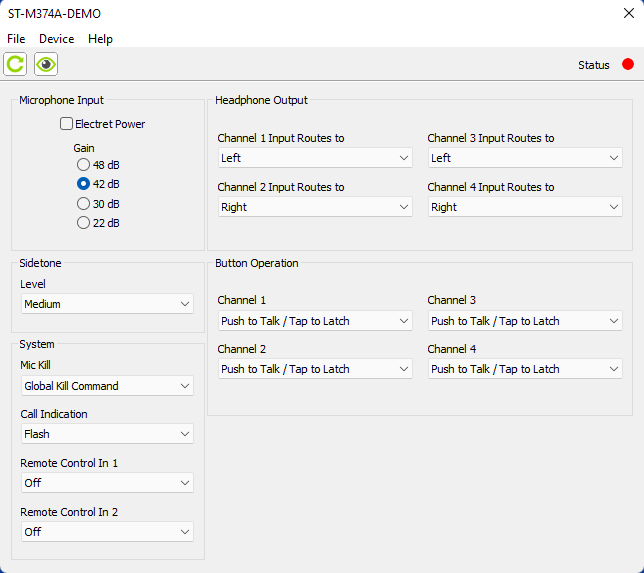Select the 30 dB gain radio button
The image size is (644, 573).
[84, 203]
